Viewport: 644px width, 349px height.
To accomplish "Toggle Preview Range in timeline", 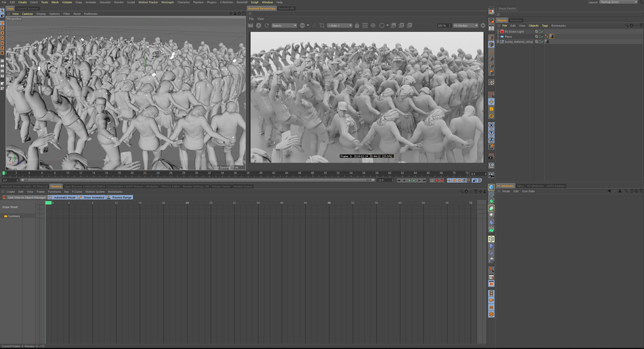I will [120, 197].
